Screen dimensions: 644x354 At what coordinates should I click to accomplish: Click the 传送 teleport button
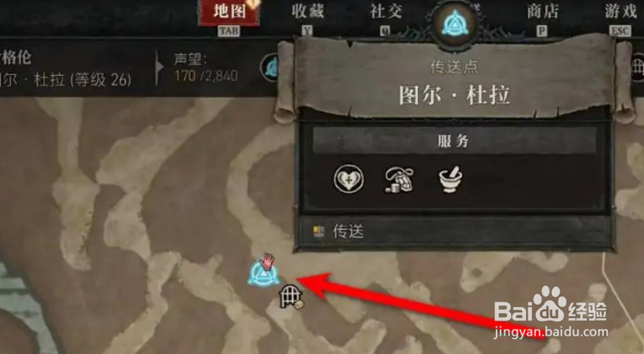[454, 232]
